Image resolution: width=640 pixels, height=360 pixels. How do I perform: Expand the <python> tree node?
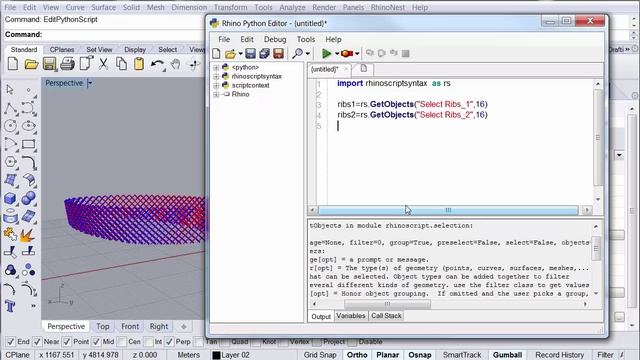click(216, 67)
